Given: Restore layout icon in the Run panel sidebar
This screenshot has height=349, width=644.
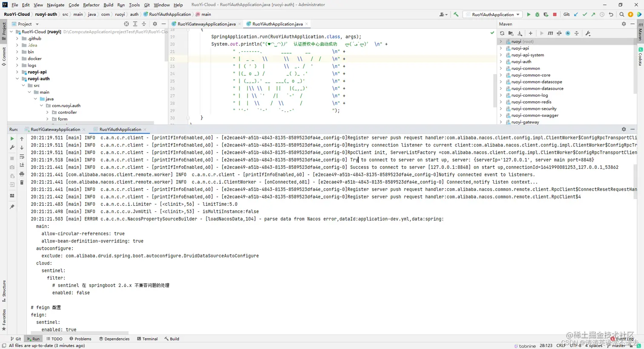Looking at the screenshot, I should coord(12,196).
